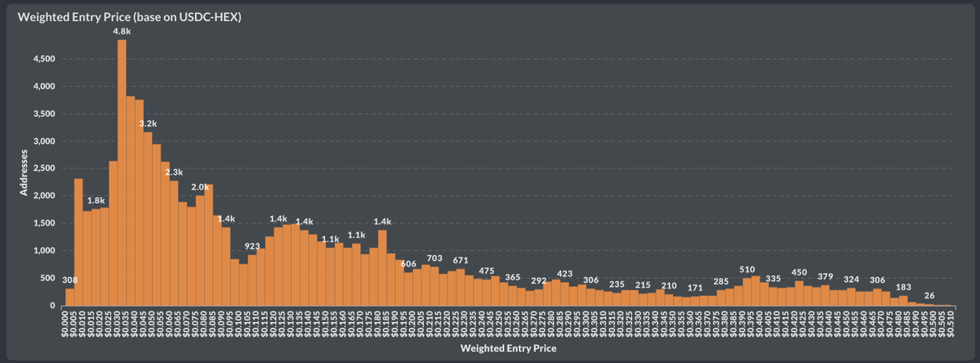Image resolution: width=980 pixels, height=363 pixels.
Task: Click the tallest bar labeled 4.8k
Action: [122, 173]
